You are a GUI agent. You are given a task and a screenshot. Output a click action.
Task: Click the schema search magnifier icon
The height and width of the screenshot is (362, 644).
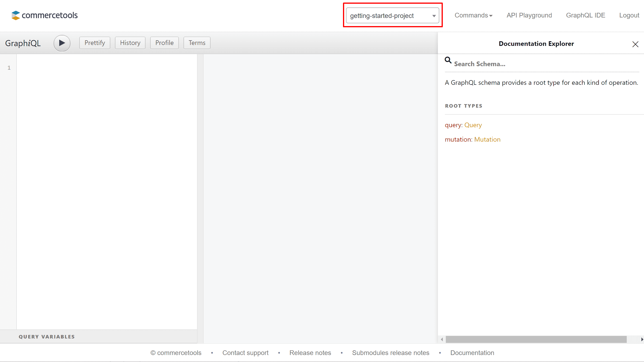click(448, 60)
